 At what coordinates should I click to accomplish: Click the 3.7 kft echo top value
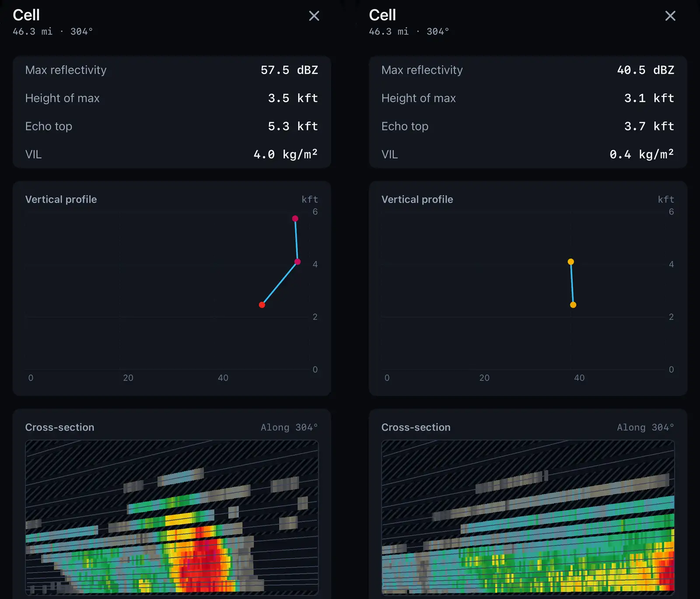pyautogui.click(x=649, y=126)
